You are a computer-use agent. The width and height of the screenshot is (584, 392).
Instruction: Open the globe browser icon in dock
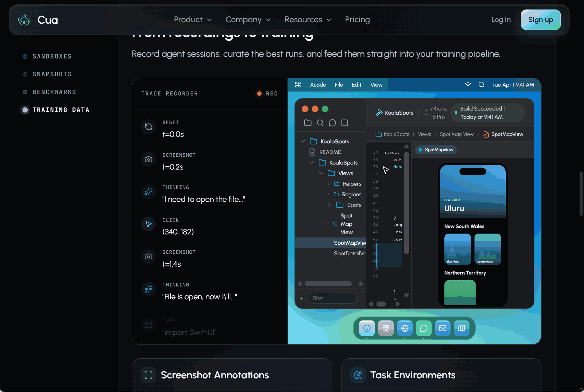(405, 328)
